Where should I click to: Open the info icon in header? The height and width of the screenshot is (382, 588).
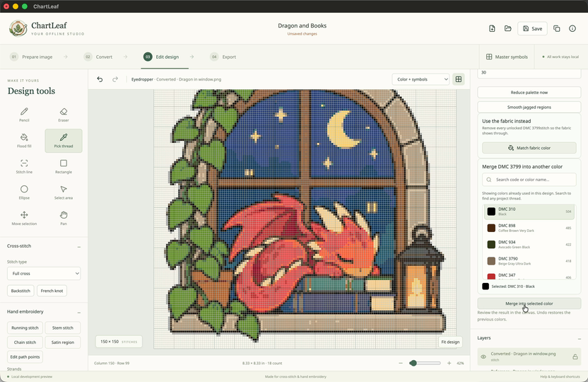572,28
